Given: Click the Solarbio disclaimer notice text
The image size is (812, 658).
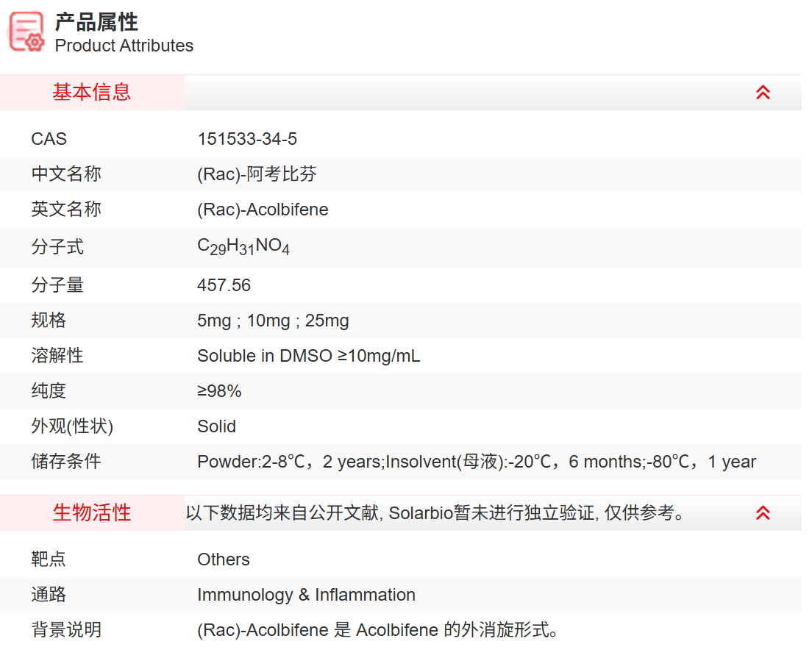Looking at the screenshot, I should [435, 513].
